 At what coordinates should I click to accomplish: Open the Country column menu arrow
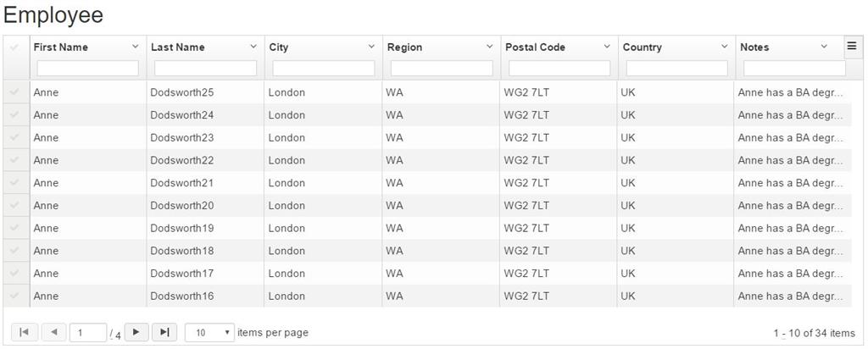(724, 47)
